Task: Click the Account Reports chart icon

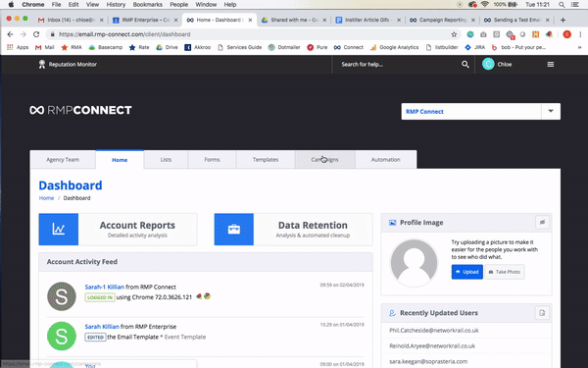Action: click(59, 229)
